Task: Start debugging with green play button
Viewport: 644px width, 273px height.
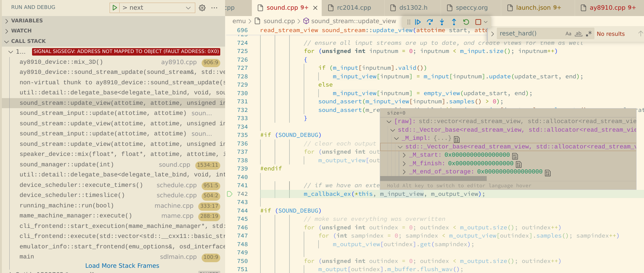Action: coord(115,8)
